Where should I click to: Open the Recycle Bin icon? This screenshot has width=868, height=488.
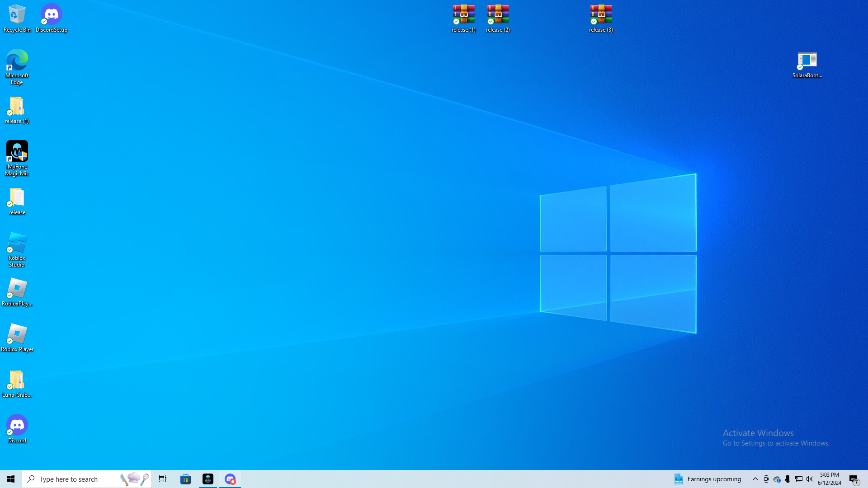coord(17,18)
